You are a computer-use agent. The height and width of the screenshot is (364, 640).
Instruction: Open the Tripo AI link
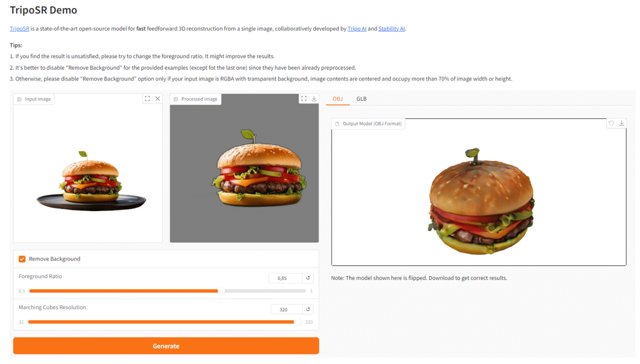click(357, 29)
